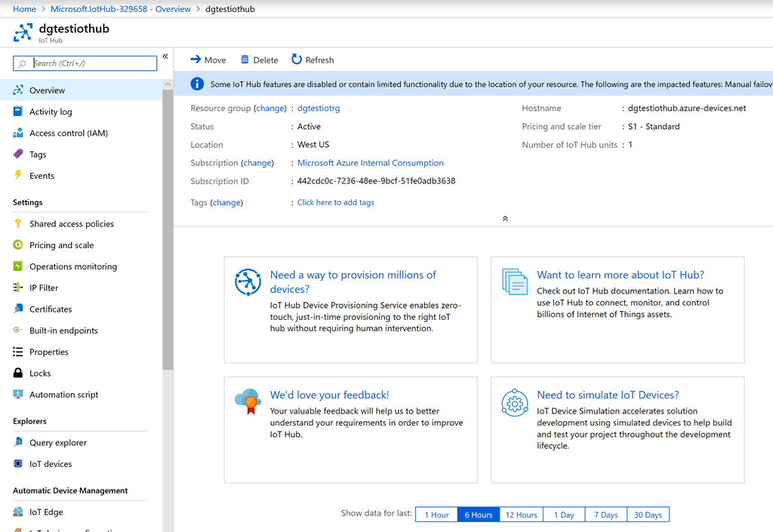Screen dimensions: 773x532
Task: Collapse the left sidebar with the double chevron
Action: (x=165, y=55)
